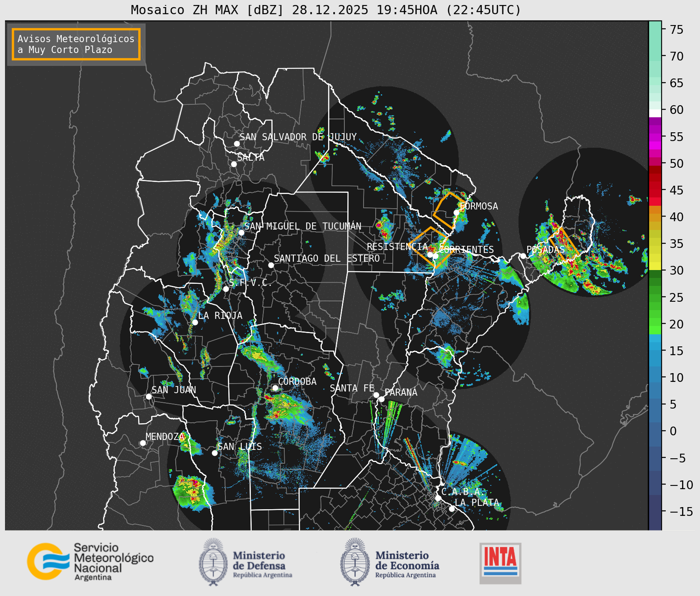The height and width of the screenshot is (596, 700).
Task: Click the 0 label on the dBZ scale
Action: coord(673,431)
